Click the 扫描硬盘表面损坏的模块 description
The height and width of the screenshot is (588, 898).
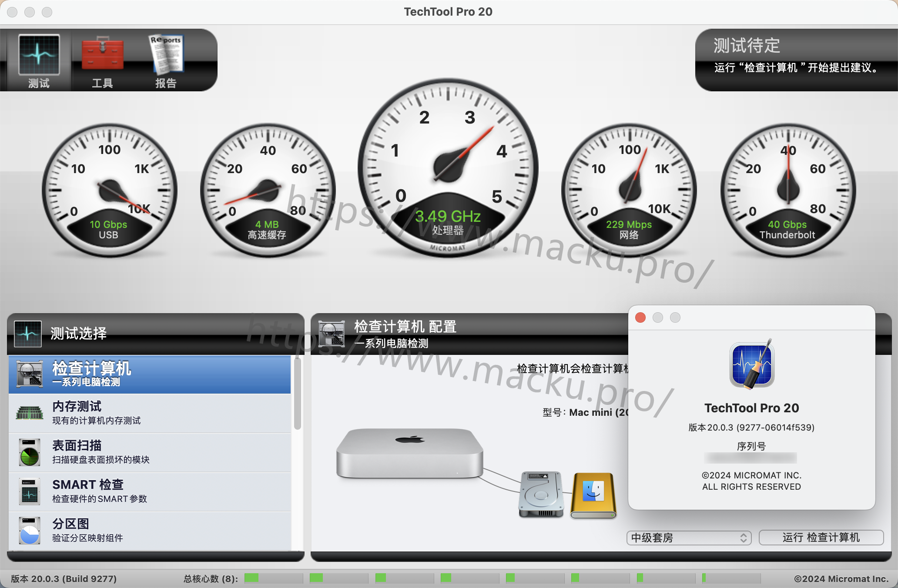[101, 460]
